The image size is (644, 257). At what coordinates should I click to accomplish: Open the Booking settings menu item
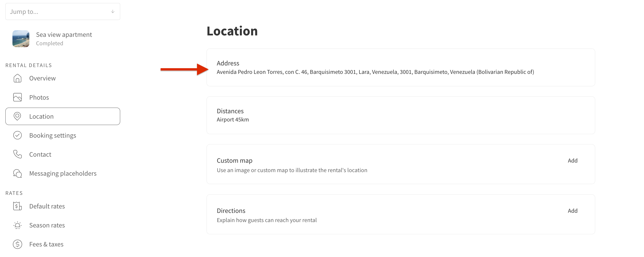[x=62, y=135]
